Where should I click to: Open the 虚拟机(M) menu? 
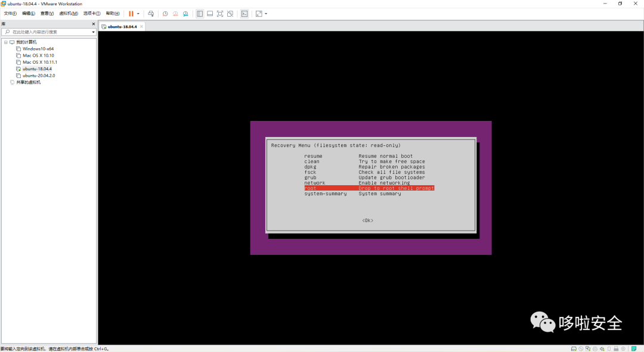(69, 14)
